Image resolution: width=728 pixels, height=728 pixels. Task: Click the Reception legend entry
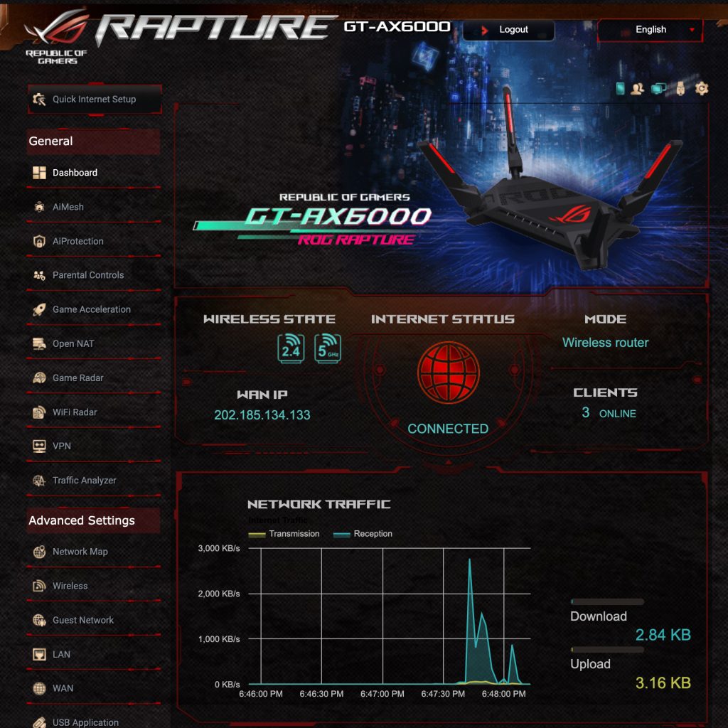[363, 534]
